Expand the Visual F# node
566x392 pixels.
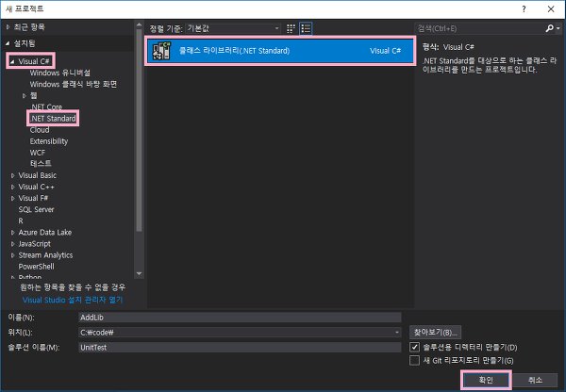pyautogui.click(x=12, y=198)
